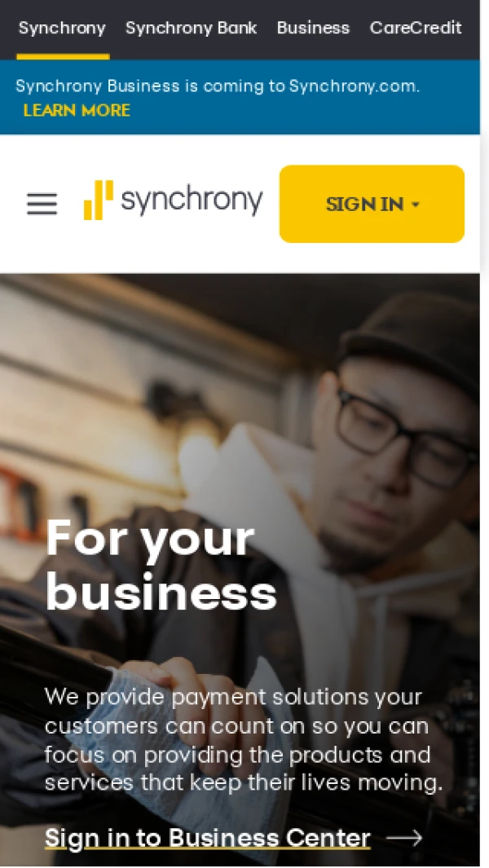Follow the LEARN MORE link

[x=77, y=110]
